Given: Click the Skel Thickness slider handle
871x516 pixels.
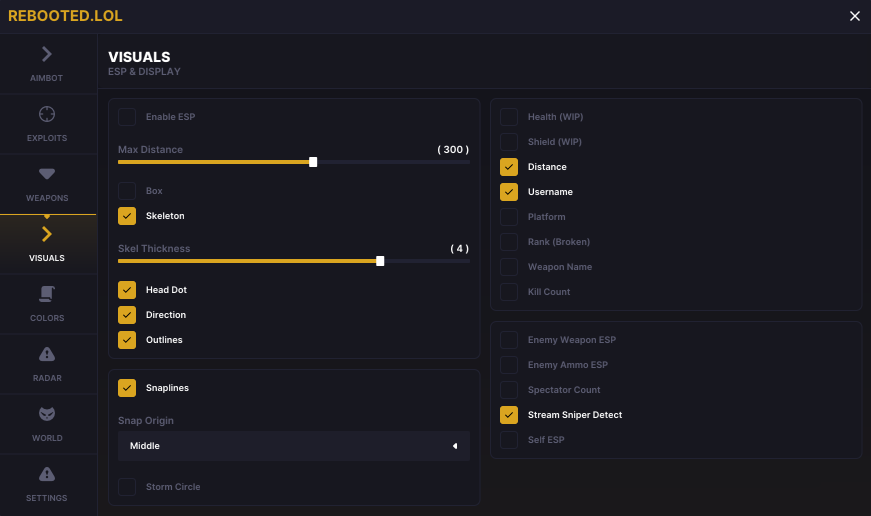Looking at the screenshot, I should pyautogui.click(x=380, y=261).
